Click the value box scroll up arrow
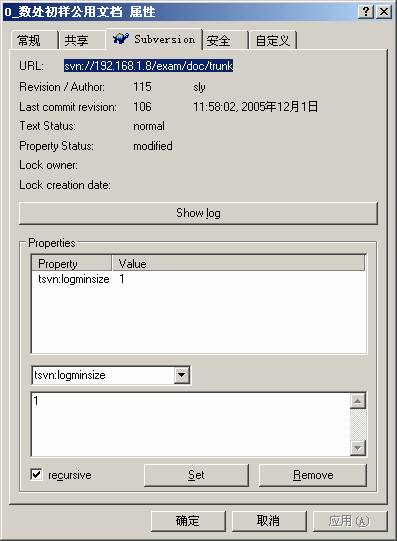Image resolution: width=397 pixels, height=541 pixels. [x=358, y=401]
